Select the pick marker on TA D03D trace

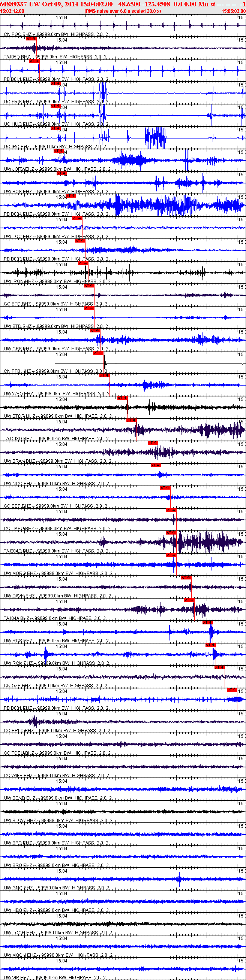point(132,420)
